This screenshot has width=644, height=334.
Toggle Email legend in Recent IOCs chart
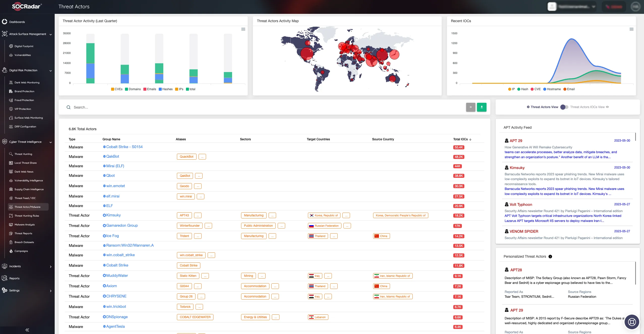point(569,89)
